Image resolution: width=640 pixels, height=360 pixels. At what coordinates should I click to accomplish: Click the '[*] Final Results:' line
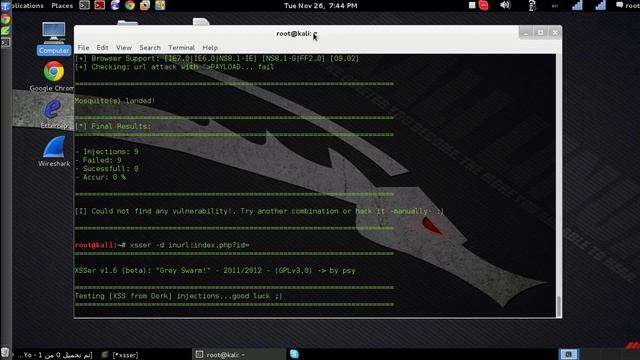tap(113, 126)
